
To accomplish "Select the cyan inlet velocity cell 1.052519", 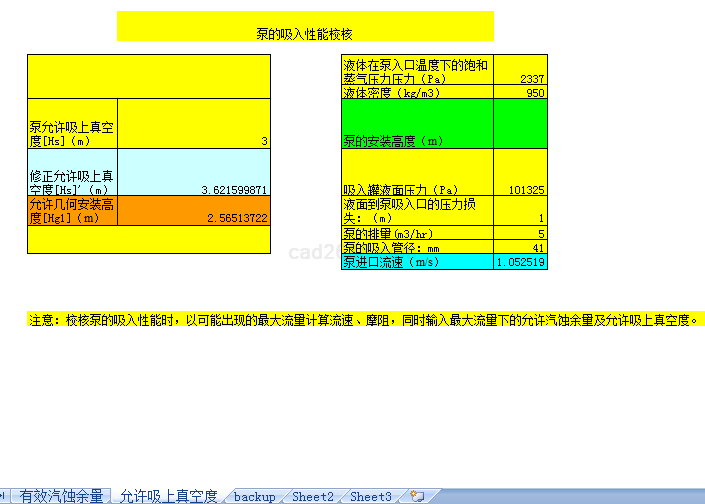I will (520, 262).
